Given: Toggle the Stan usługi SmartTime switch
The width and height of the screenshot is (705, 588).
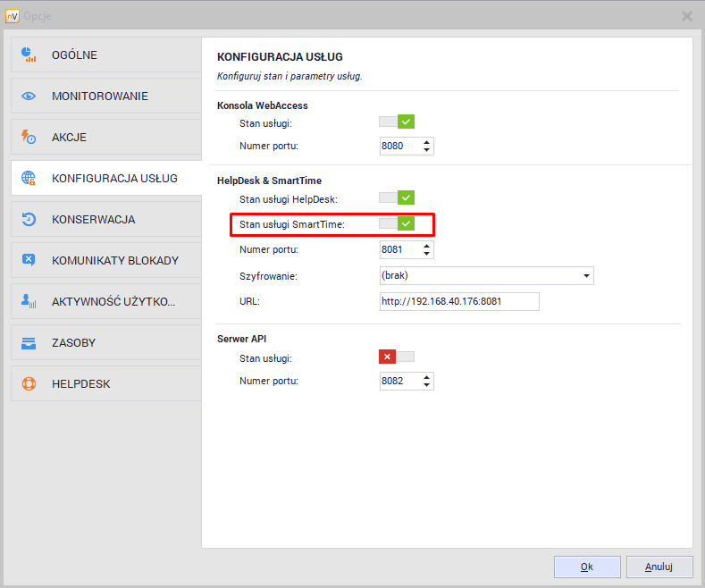Looking at the screenshot, I should click(x=397, y=223).
